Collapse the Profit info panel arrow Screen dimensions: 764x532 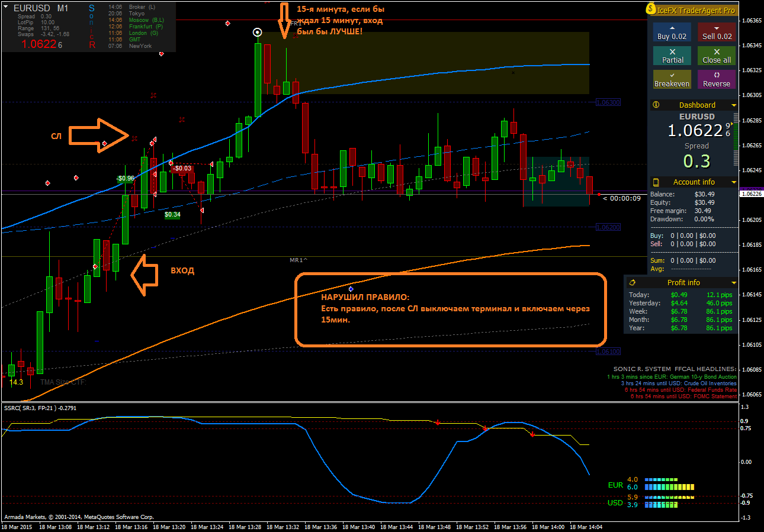point(734,283)
